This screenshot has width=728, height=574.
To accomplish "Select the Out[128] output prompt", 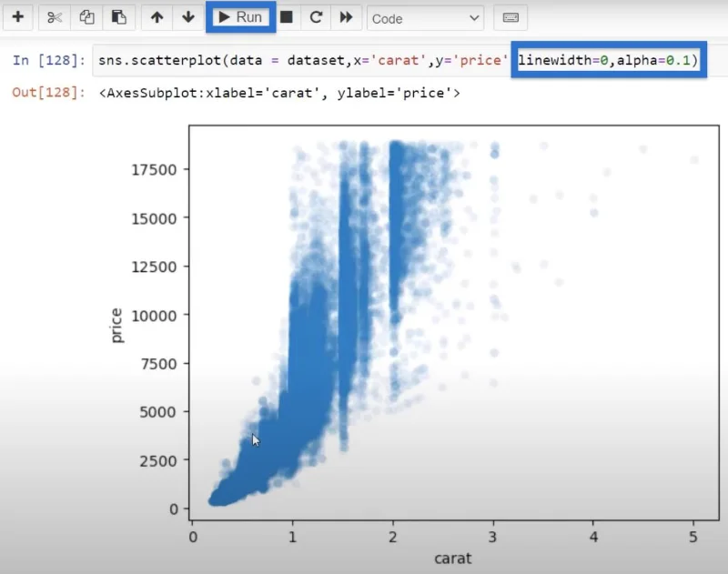I will [x=49, y=93].
